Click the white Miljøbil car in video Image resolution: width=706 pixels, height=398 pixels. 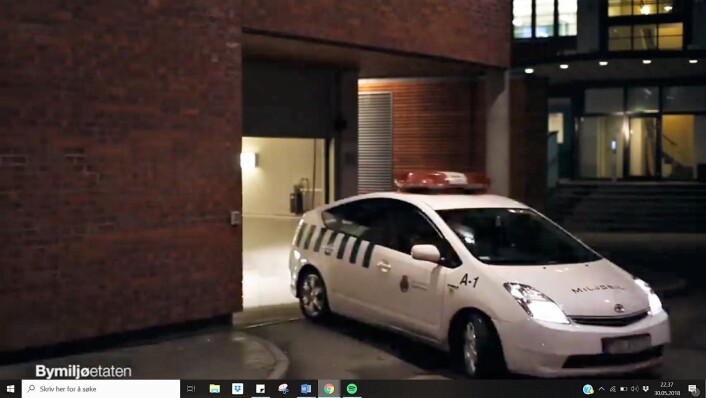coord(479,276)
